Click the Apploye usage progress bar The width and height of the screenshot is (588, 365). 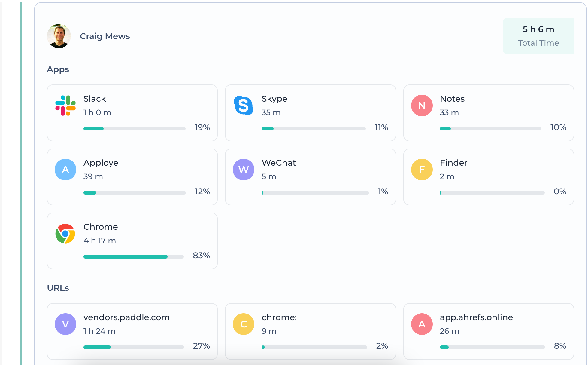[135, 193]
